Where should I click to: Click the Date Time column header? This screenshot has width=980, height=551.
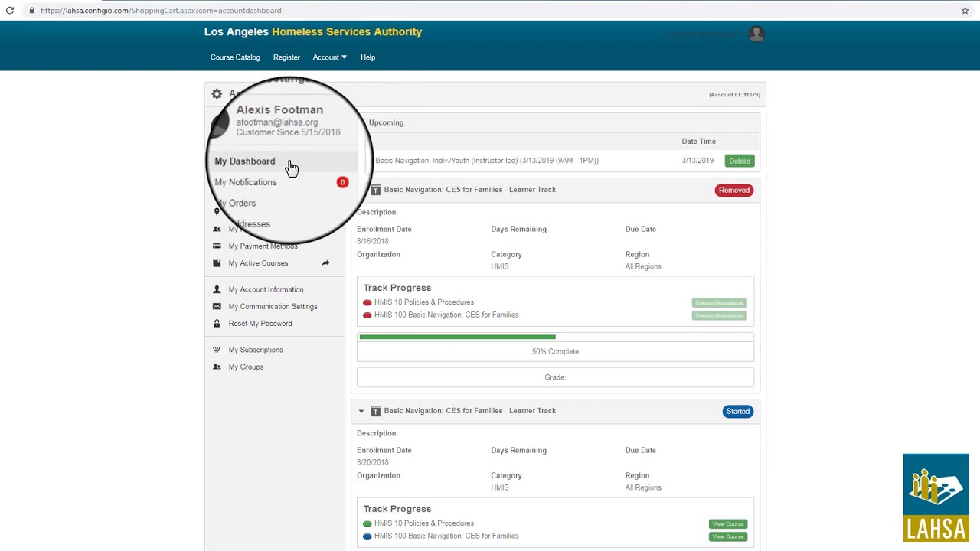pos(699,142)
